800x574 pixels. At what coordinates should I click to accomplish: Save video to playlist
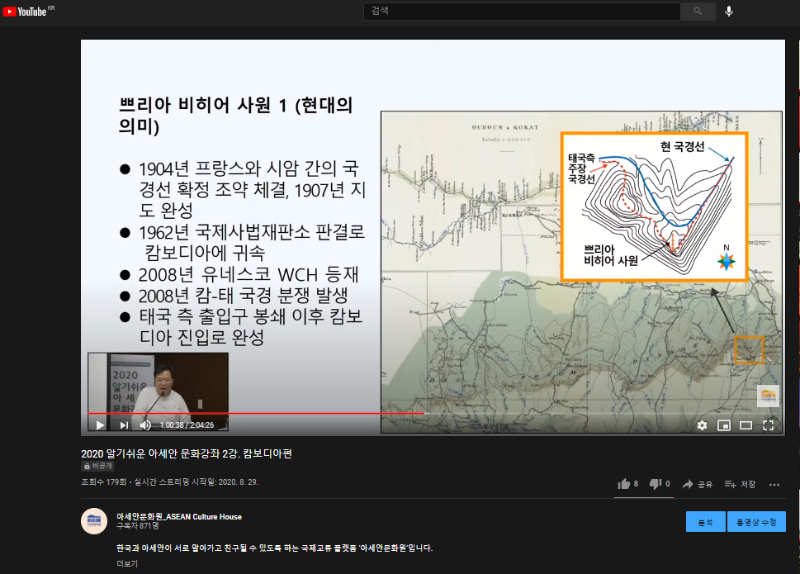click(x=740, y=484)
